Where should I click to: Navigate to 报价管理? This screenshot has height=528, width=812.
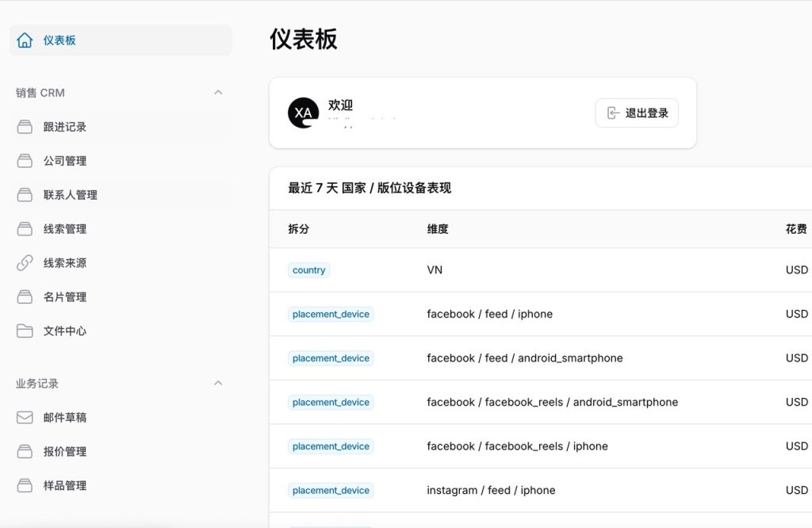click(x=121, y=451)
